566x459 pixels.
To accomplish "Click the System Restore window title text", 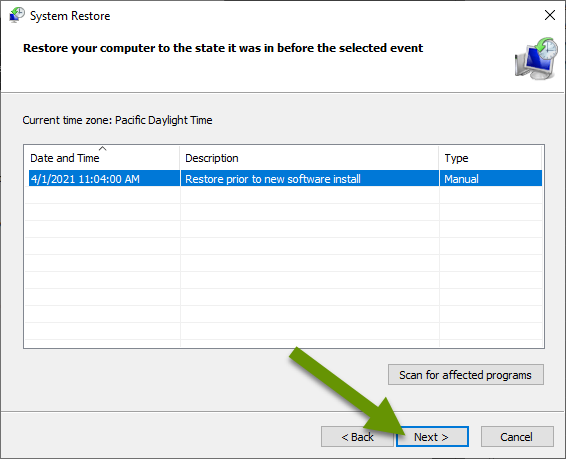I will click(70, 16).
